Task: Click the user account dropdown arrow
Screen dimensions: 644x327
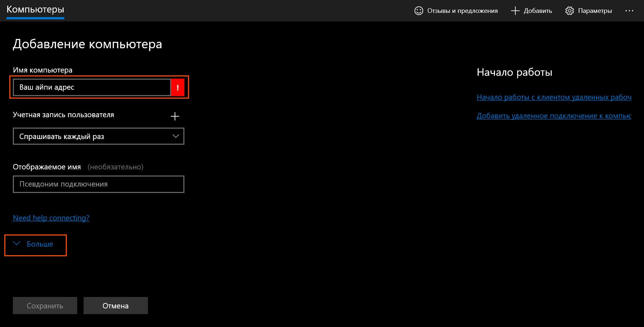Action: click(x=175, y=136)
